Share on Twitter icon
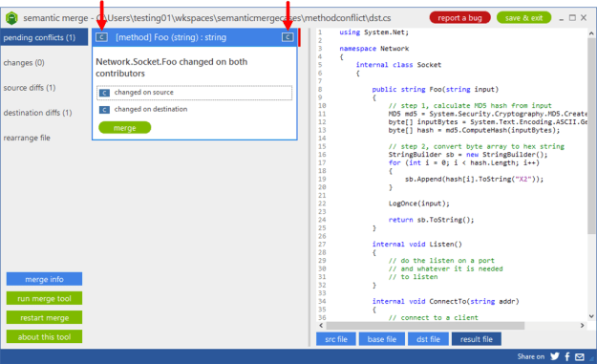This screenshot has width=597, height=364. pos(555,356)
